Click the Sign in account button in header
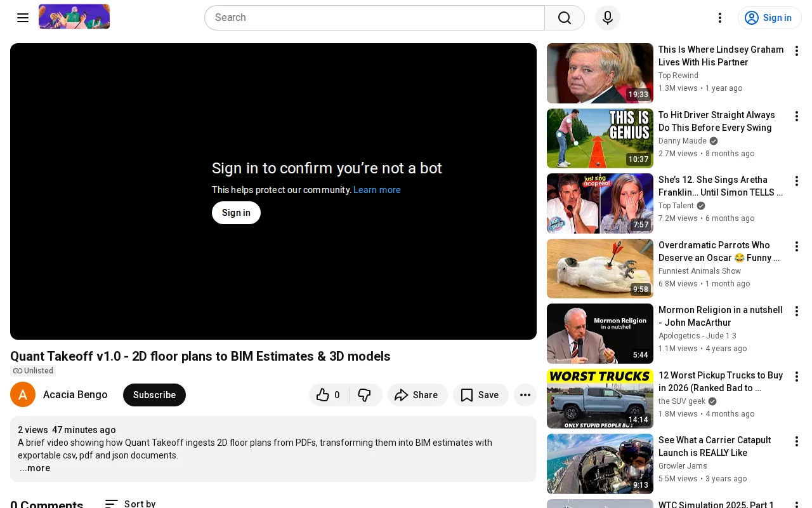 [769, 18]
